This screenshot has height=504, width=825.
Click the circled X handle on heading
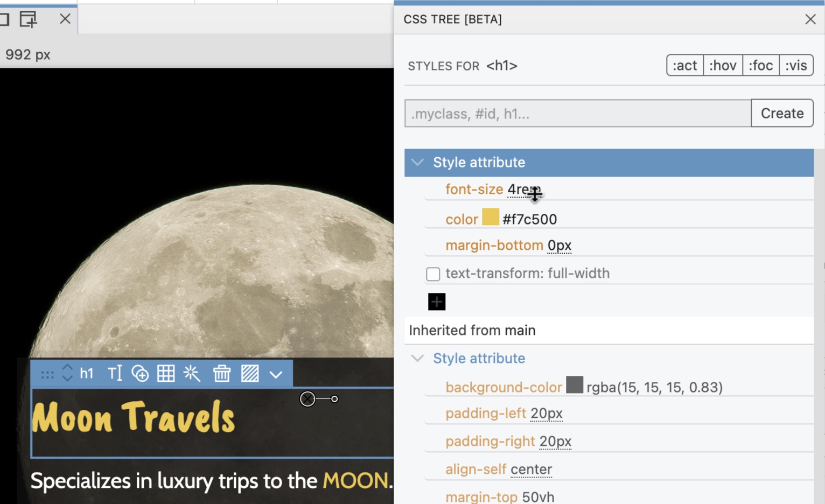[x=307, y=399]
